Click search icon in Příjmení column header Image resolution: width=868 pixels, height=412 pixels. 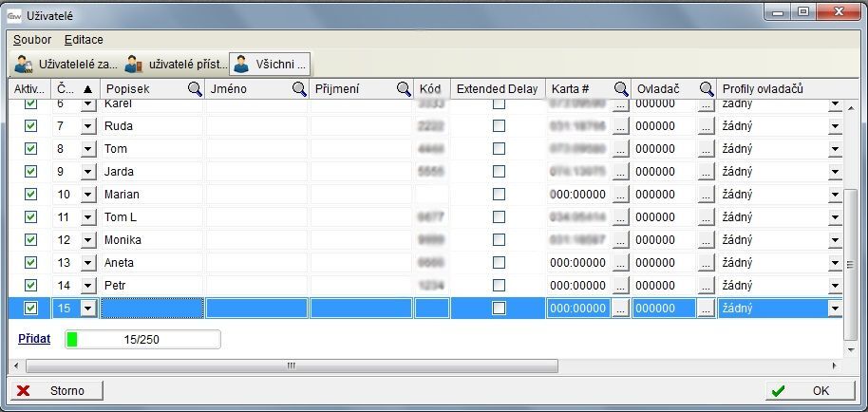pos(403,89)
